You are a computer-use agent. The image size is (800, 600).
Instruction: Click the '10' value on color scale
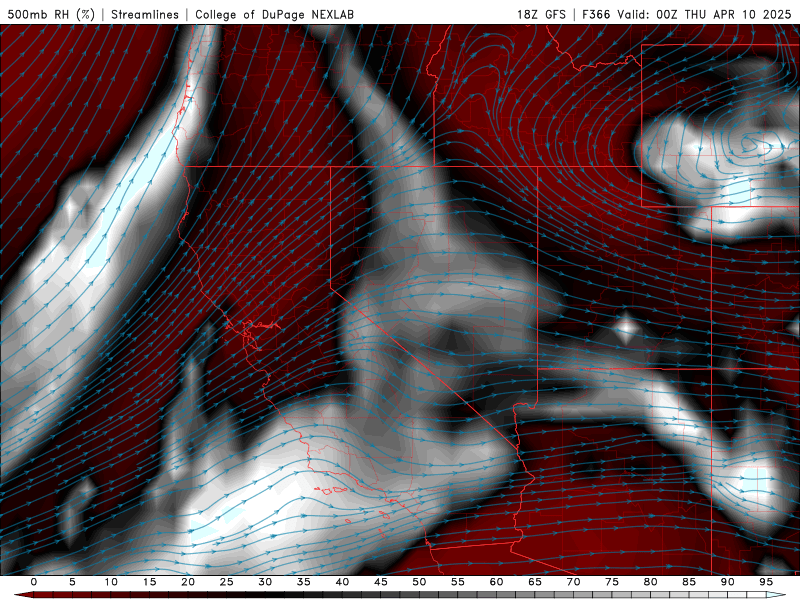pyautogui.click(x=111, y=582)
